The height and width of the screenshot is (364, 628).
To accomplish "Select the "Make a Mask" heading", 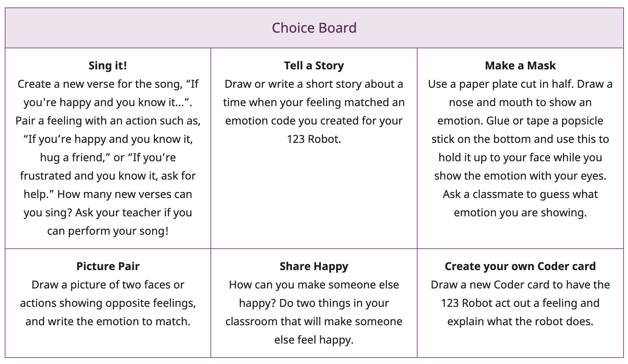I will pyautogui.click(x=520, y=65).
